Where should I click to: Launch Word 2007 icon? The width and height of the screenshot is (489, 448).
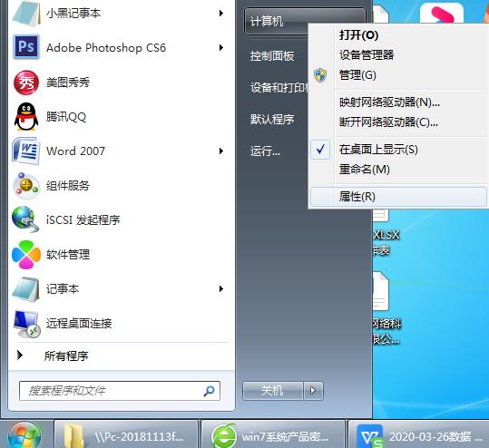26,151
